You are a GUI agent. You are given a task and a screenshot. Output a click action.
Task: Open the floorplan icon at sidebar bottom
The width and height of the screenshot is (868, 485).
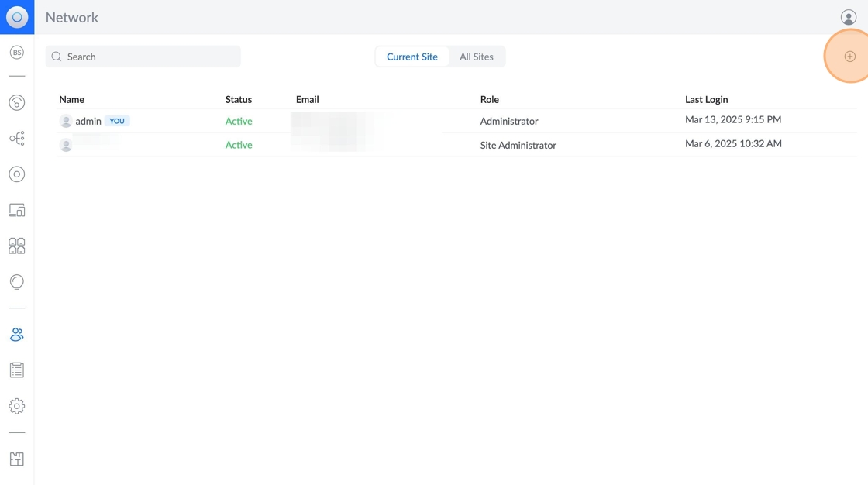click(17, 459)
